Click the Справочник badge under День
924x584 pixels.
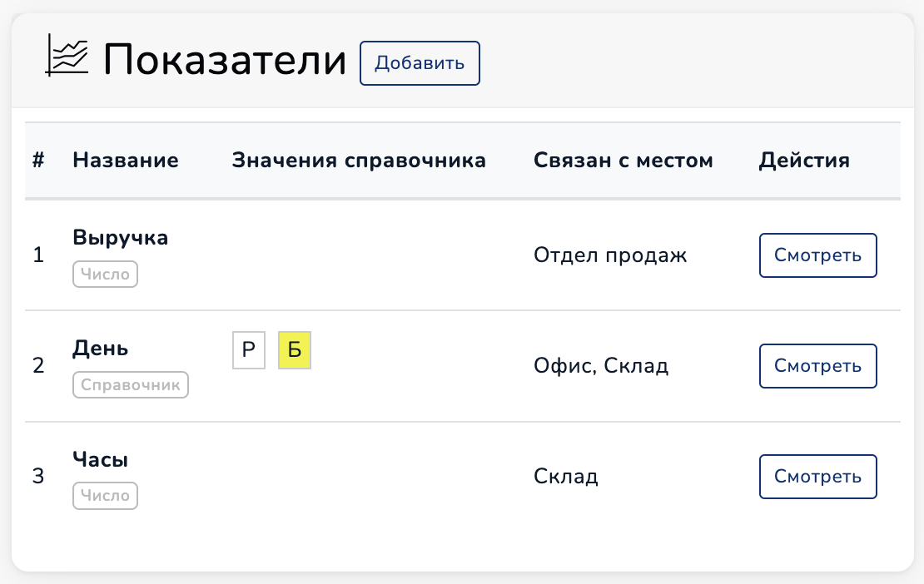(x=130, y=385)
